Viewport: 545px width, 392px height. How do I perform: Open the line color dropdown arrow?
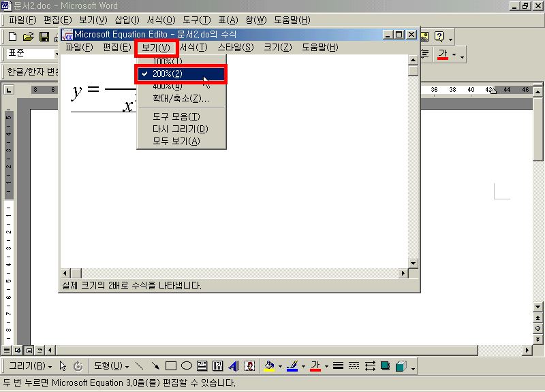(303, 366)
